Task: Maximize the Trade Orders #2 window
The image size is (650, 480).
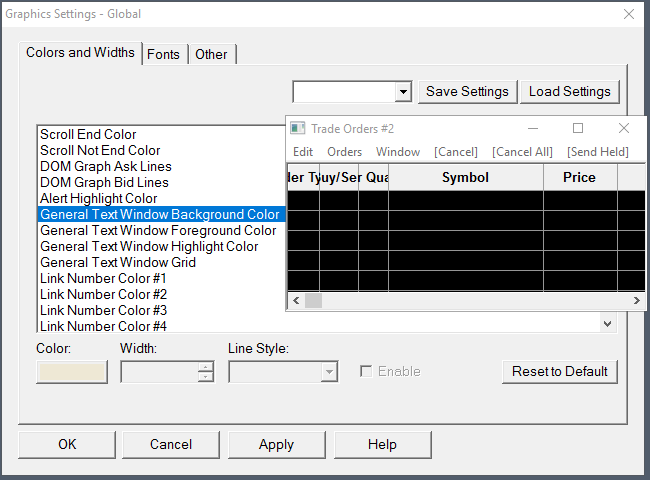Action: click(578, 128)
